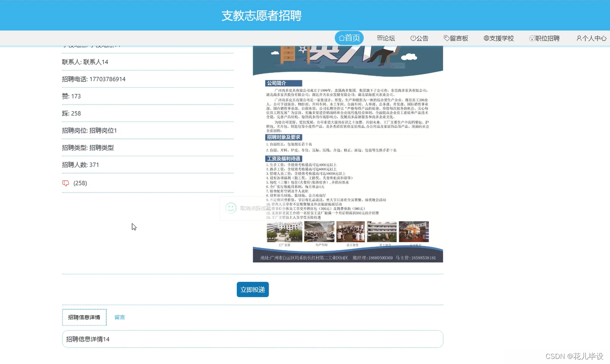Click the 招聘类型: 招聘类型 row

point(148,148)
